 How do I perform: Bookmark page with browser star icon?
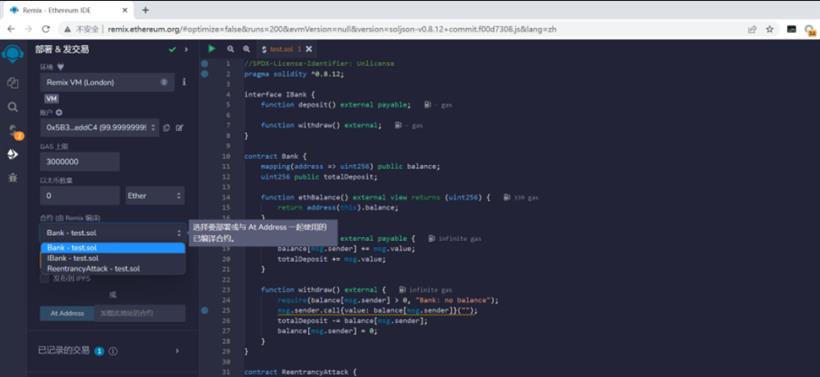pos(770,29)
